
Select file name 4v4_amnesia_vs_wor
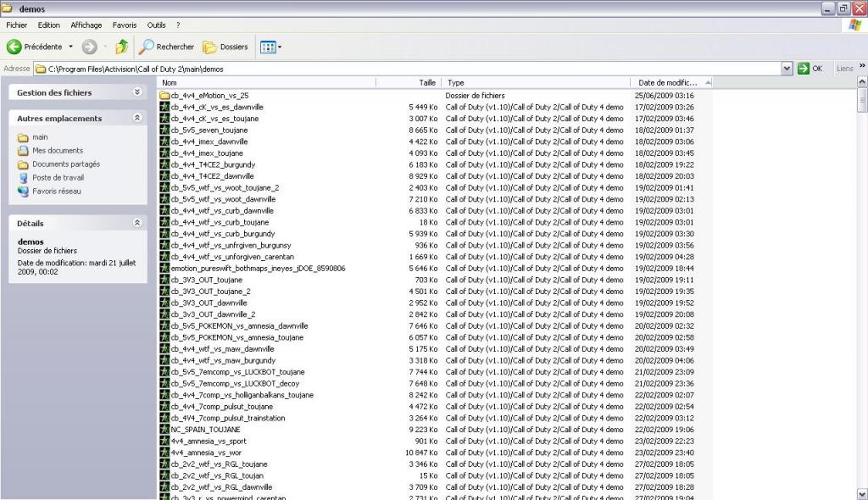pos(207,453)
